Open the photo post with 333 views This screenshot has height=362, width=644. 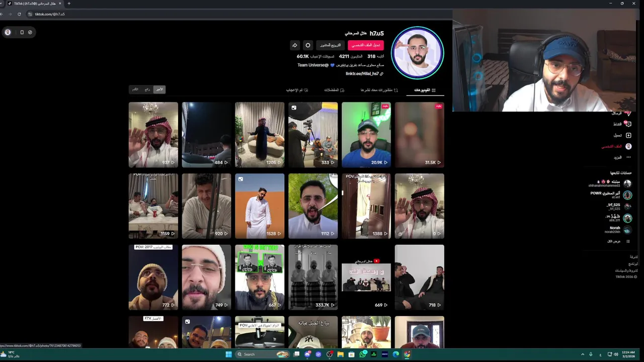[313, 135]
